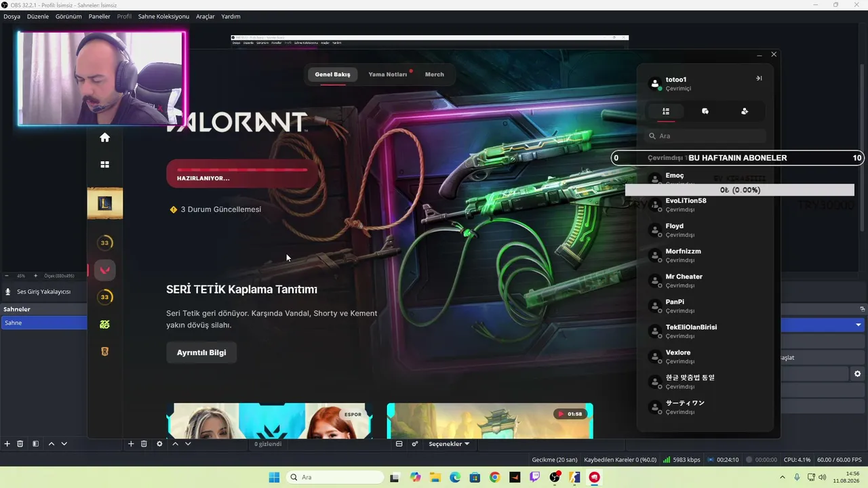
Task: Open the Dosya menu
Action: pos(12,16)
